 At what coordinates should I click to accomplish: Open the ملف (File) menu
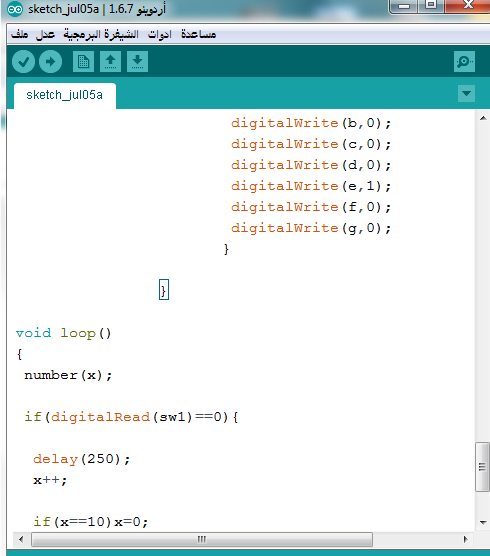[x=19, y=34]
